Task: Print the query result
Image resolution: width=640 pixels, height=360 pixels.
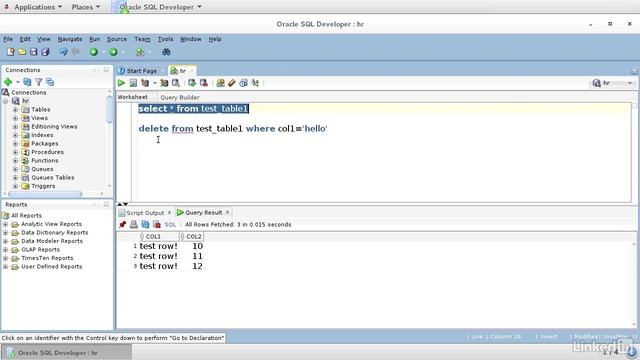Action: [134, 224]
